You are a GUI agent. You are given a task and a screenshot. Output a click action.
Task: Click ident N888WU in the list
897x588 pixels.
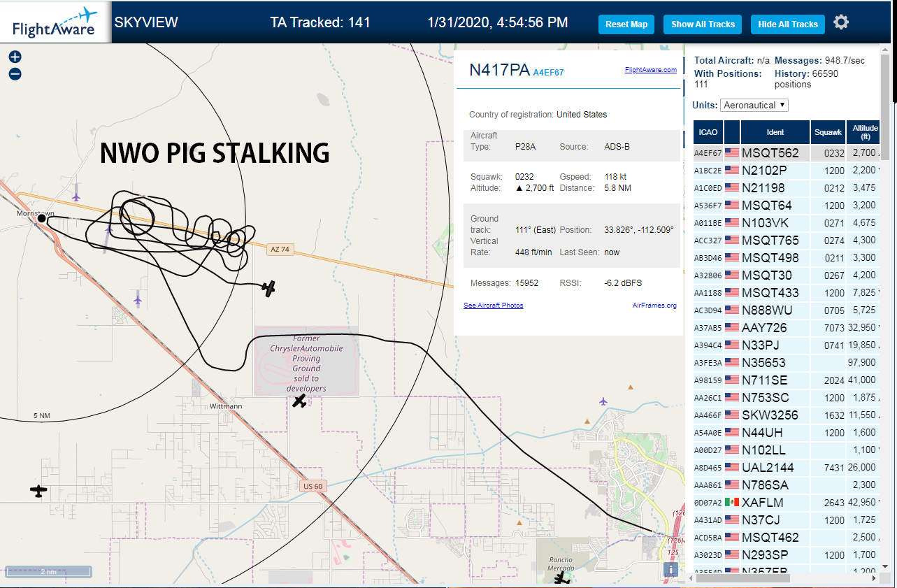(766, 310)
